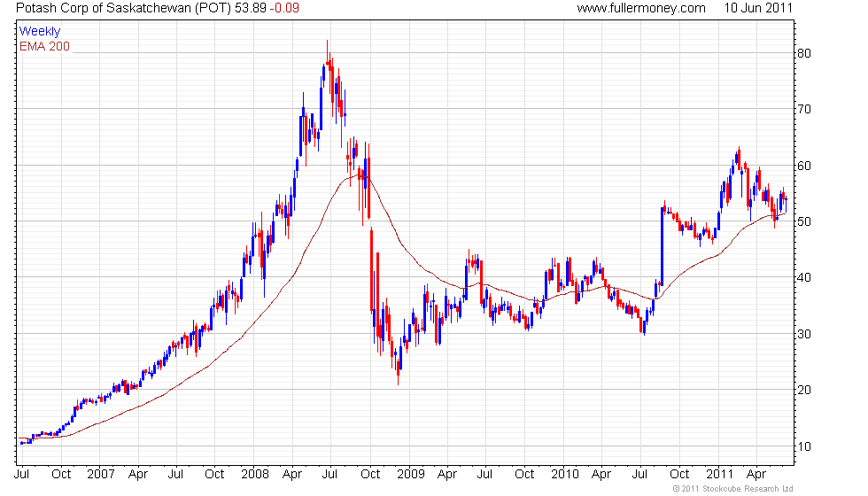Click the 10 y-axis label
The height and width of the screenshot is (496, 868).
point(804,446)
